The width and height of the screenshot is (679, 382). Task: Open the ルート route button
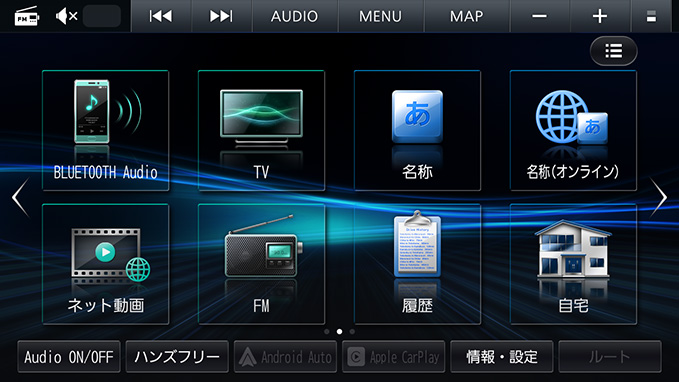[610, 357]
